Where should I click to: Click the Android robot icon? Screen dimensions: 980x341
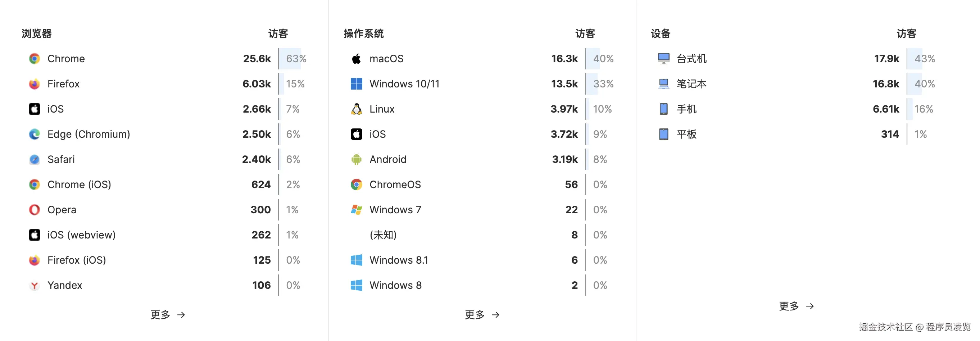click(x=356, y=159)
